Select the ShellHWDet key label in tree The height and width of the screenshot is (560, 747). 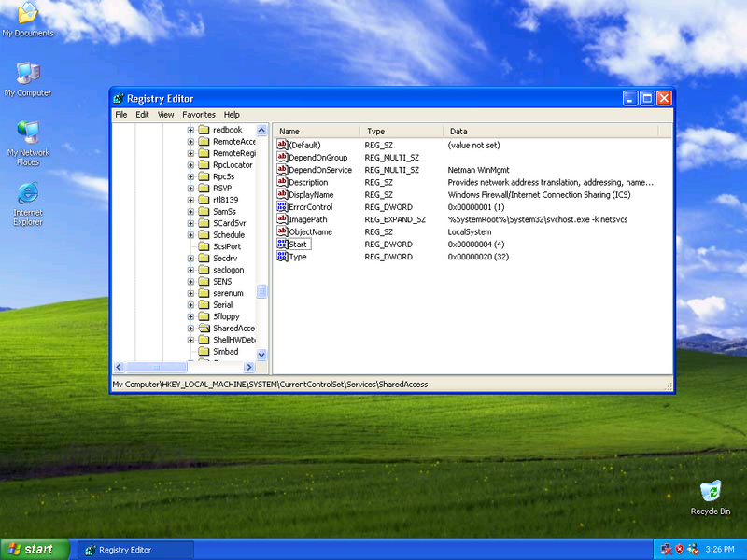(234, 340)
